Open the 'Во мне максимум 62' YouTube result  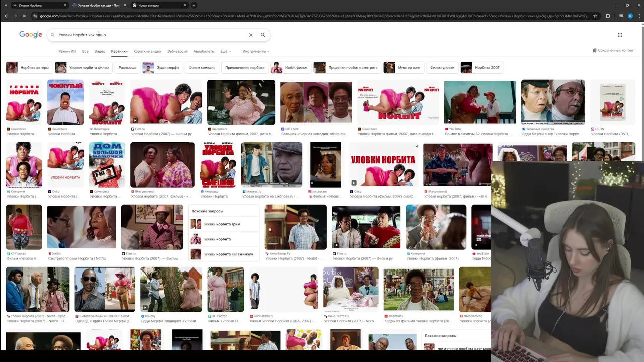[x=480, y=103]
